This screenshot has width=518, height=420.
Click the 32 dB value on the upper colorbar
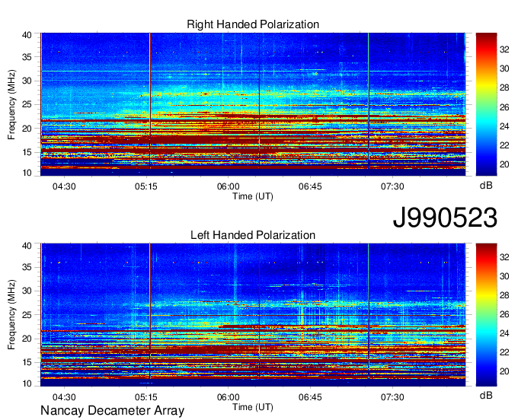tap(504, 49)
